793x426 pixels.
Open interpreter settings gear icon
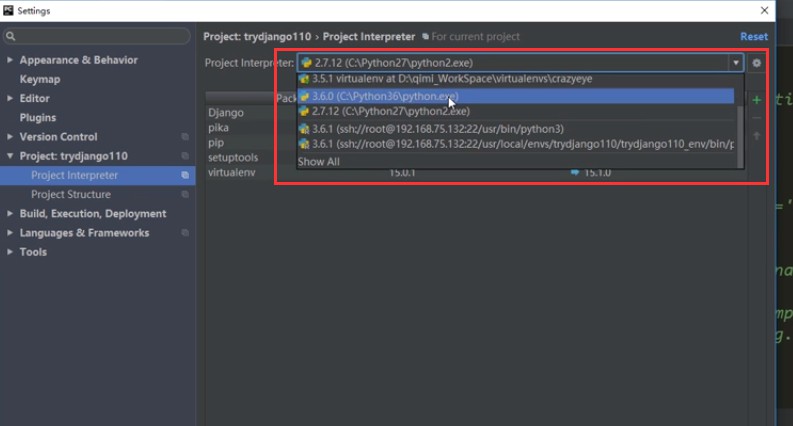coord(756,63)
